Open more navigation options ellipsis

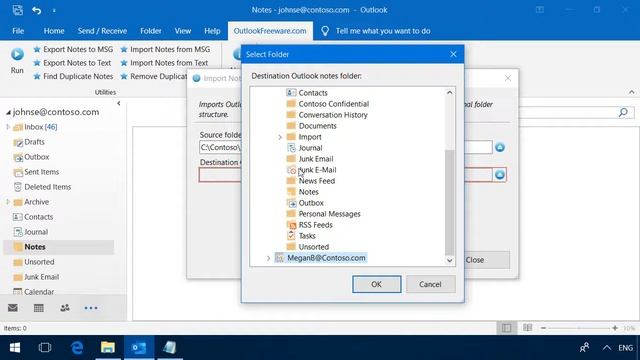tap(91, 308)
